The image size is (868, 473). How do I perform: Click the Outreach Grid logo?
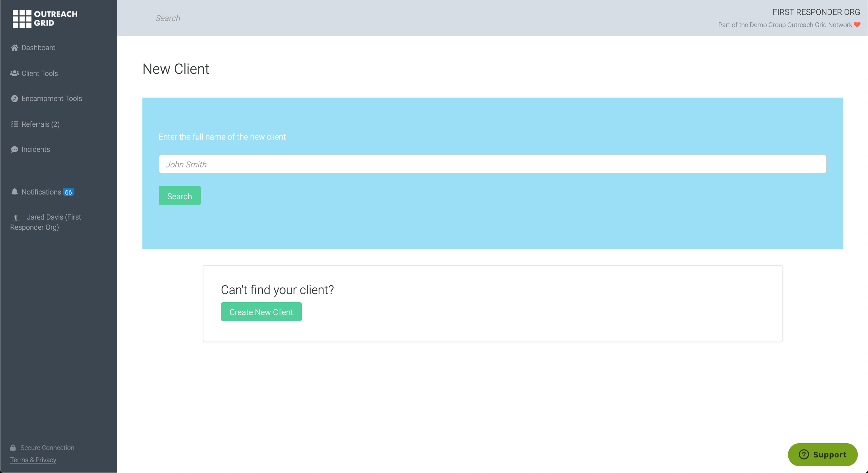pos(45,19)
